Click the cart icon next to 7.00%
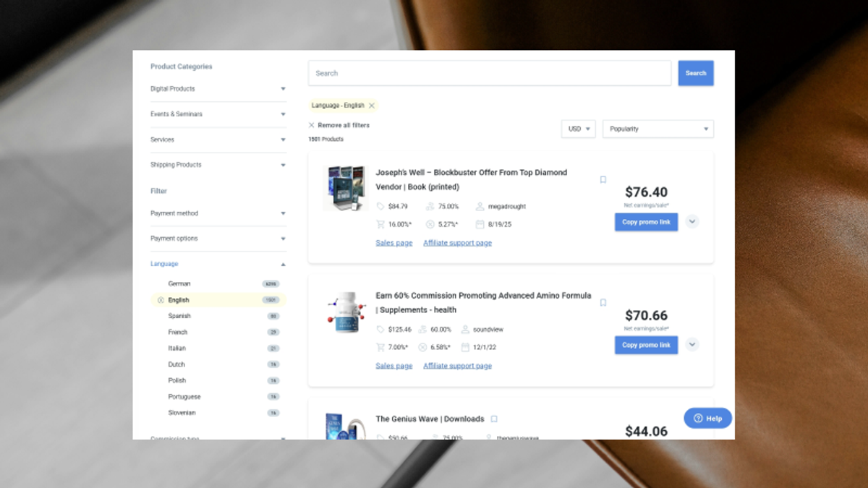 380,348
